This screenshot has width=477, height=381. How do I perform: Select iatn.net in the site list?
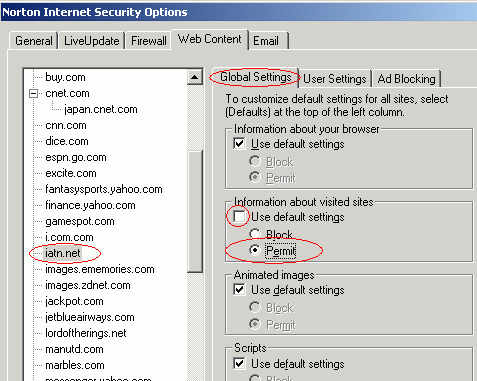[x=63, y=253]
